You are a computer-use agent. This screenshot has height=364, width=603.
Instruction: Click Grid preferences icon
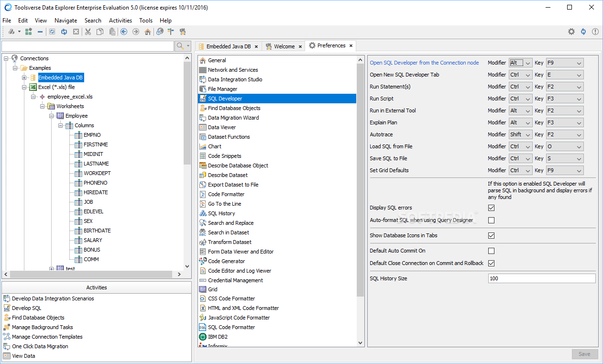pos(203,289)
